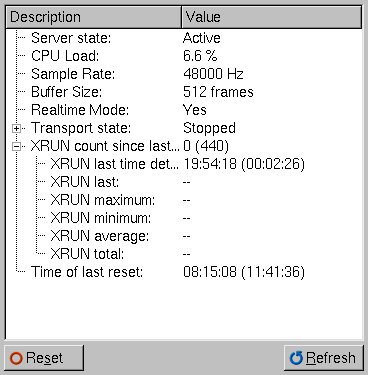Click the Reset button
This screenshot has width=368, height=375.
pos(44,358)
